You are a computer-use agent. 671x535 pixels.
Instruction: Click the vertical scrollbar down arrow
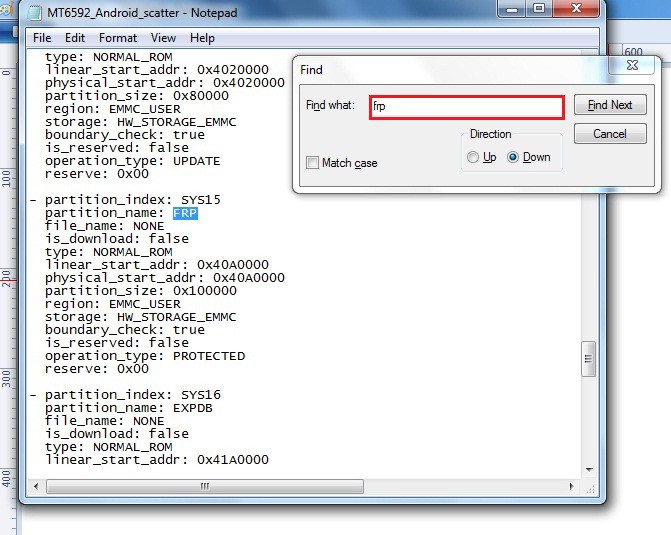pyautogui.click(x=589, y=470)
